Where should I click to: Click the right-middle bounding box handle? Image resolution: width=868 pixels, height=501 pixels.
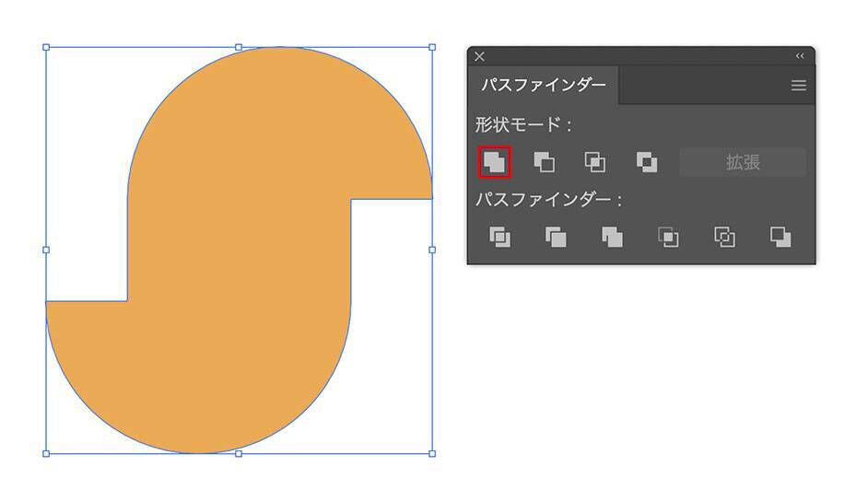(x=432, y=250)
